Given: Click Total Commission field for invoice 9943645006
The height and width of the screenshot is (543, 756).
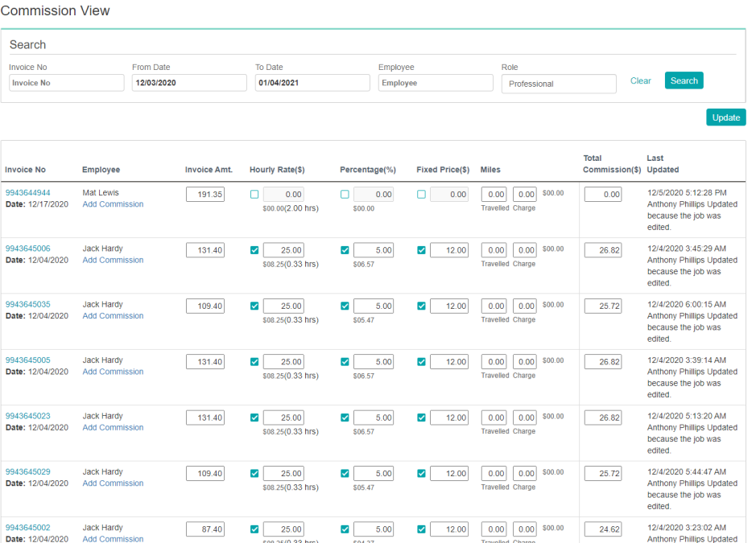Looking at the screenshot, I should tap(602, 250).
